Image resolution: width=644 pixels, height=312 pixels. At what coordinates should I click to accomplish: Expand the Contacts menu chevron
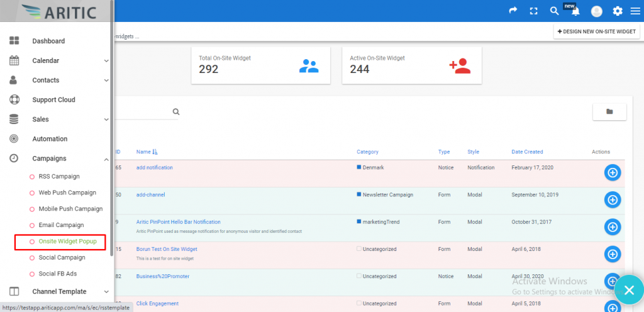click(x=106, y=81)
